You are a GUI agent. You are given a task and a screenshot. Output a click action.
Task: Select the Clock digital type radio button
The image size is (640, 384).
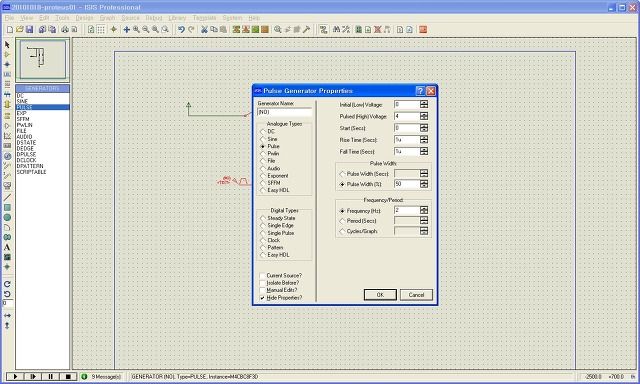(x=263, y=240)
